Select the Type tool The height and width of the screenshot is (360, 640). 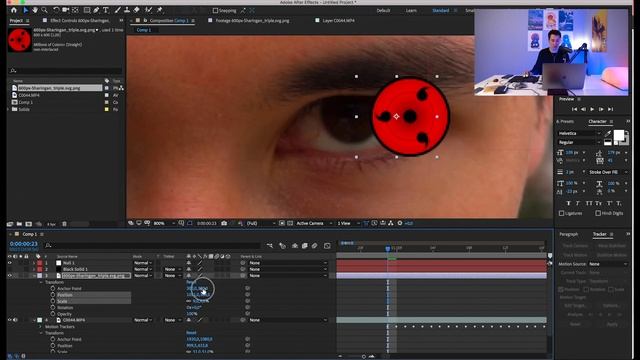point(106,10)
